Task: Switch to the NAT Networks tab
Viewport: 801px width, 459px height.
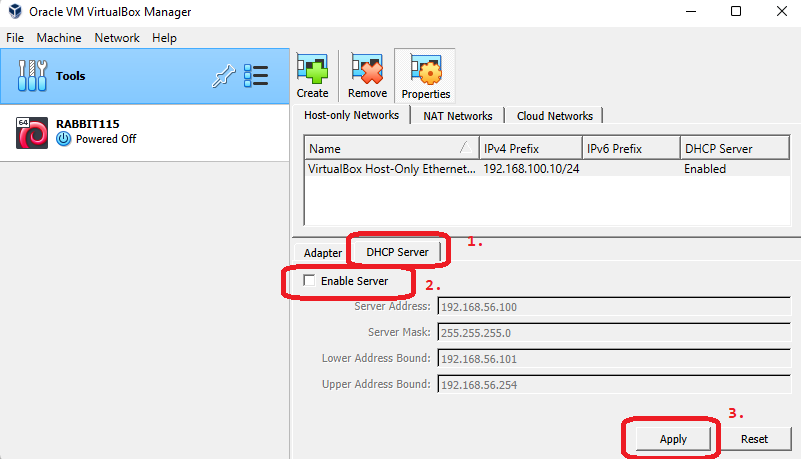Action: (458, 116)
